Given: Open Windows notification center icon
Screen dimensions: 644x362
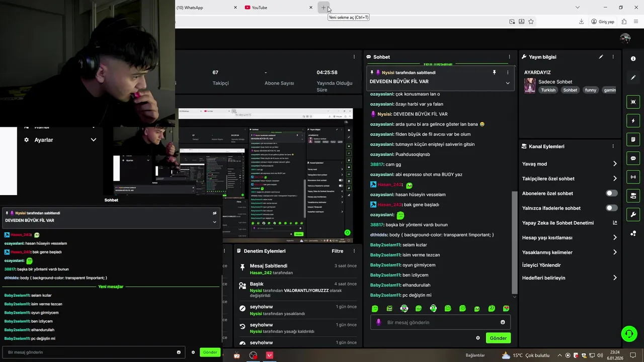Looking at the screenshot, I should click(633, 355).
